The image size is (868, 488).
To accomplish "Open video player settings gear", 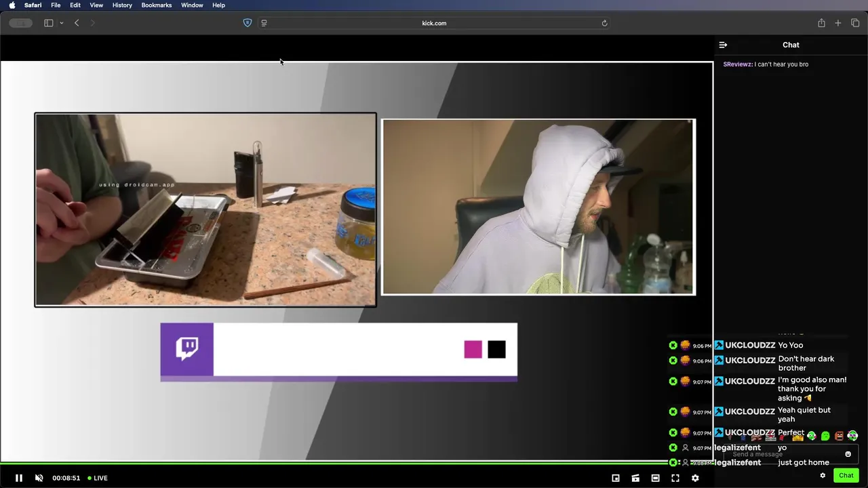I will [x=695, y=478].
